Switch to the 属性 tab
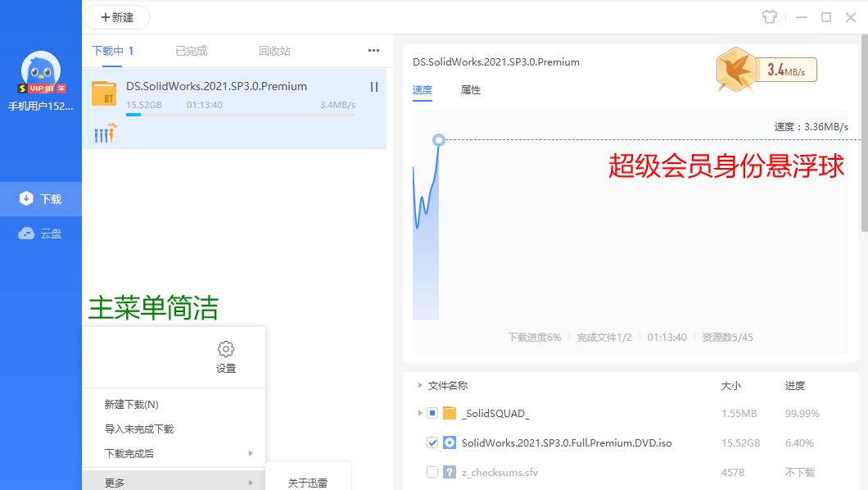Viewport: 868px width, 490px height. pos(471,90)
